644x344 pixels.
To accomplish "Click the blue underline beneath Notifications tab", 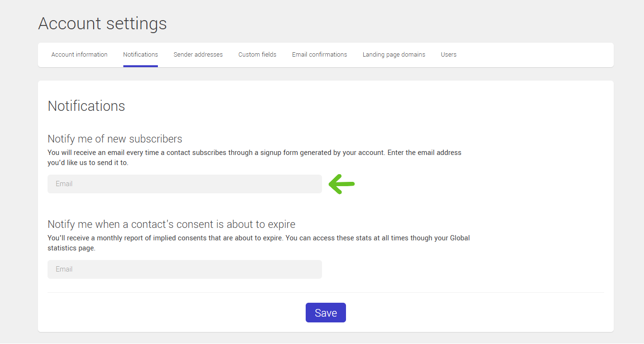I will click(141, 66).
